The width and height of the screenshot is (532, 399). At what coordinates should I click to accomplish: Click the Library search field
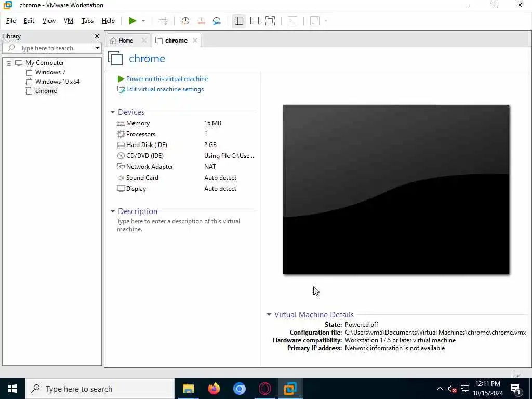(51, 48)
